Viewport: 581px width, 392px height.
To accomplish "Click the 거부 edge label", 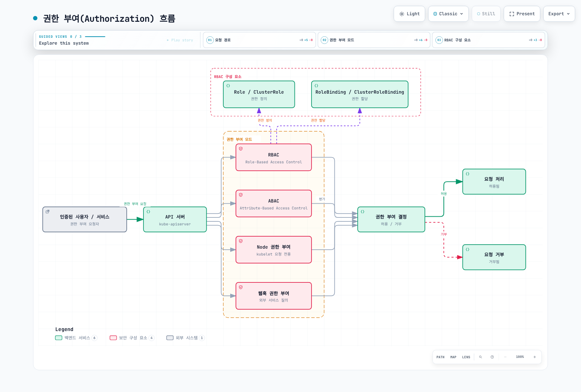I will [x=444, y=234].
